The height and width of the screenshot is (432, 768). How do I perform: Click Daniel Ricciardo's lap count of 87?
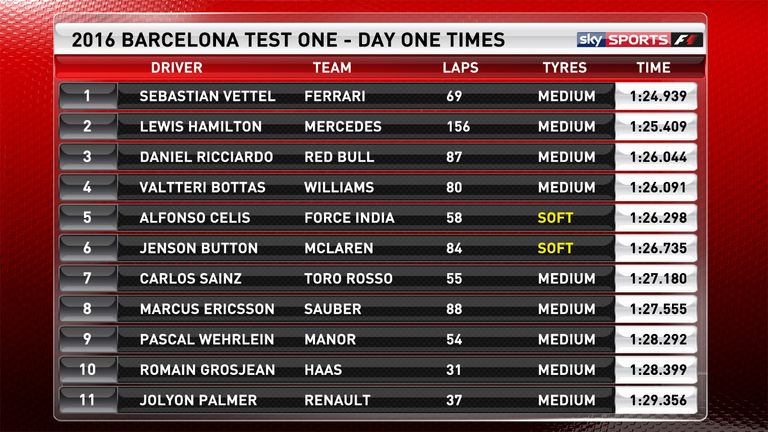(454, 157)
